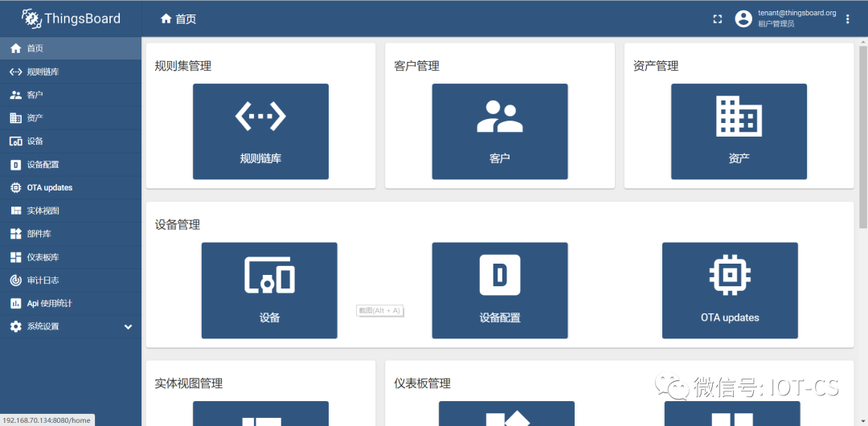Toggle fullscreen mode icon in header

click(x=718, y=18)
